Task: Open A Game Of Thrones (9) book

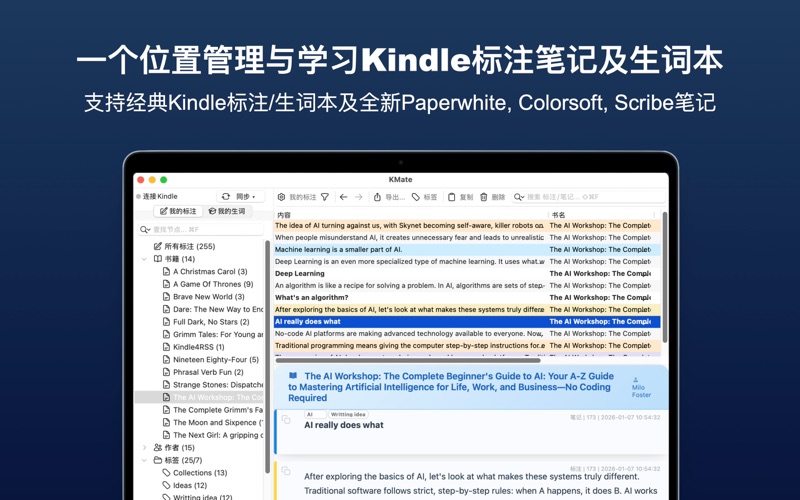Action: point(208,284)
